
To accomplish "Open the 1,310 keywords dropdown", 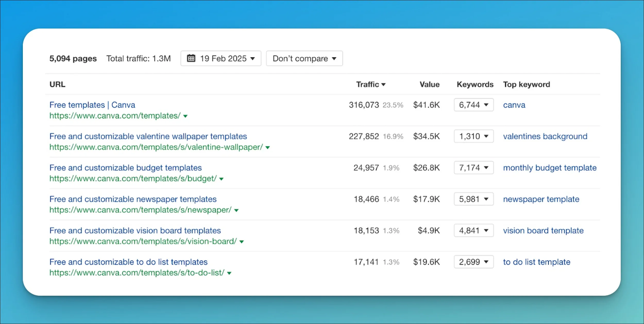I will coord(474,136).
